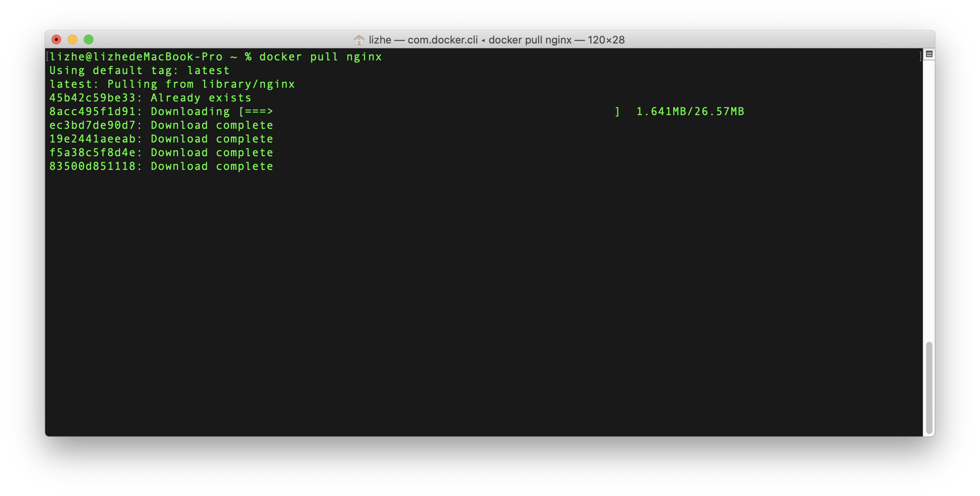The height and width of the screenshot is (496, 980).
Task: Click the vertical scrollbar thumb
Action: (x=929, y=388)
